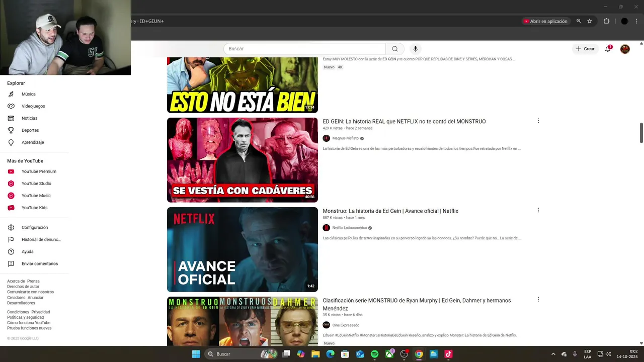Open MONSTRUO DAHMER classification thumbnail
Screen dimensions: 644x362
tap(243, 321)
